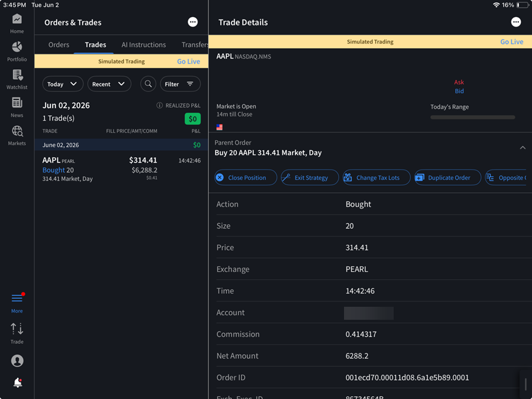532x399 pixels.
Task: Click the trades search magnifier icon
Action: pos(148,84)
